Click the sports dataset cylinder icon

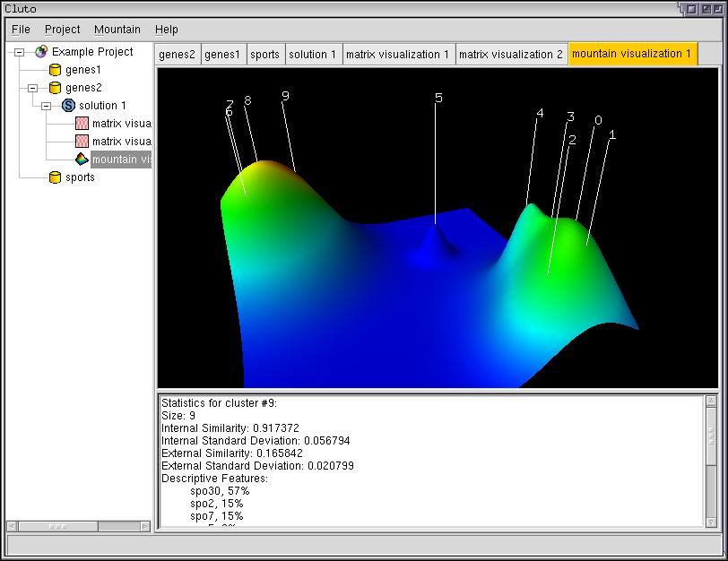coord(55,177)
